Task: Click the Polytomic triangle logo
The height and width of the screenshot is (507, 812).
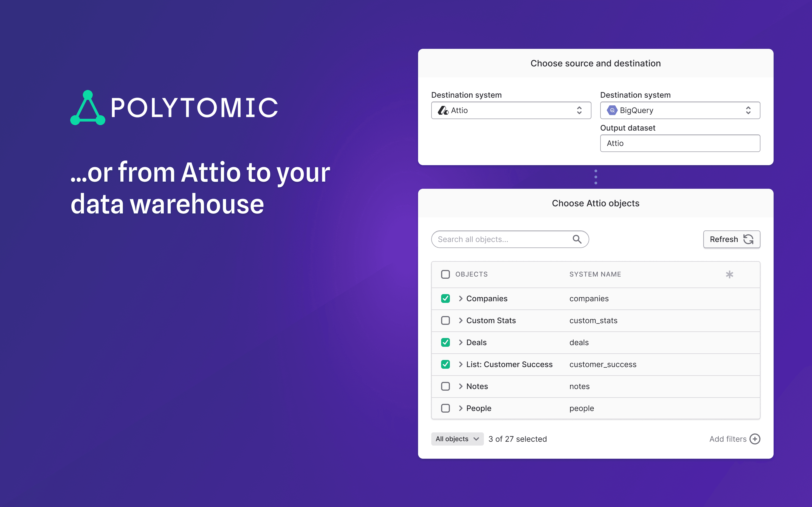Action: pos(88,108)
